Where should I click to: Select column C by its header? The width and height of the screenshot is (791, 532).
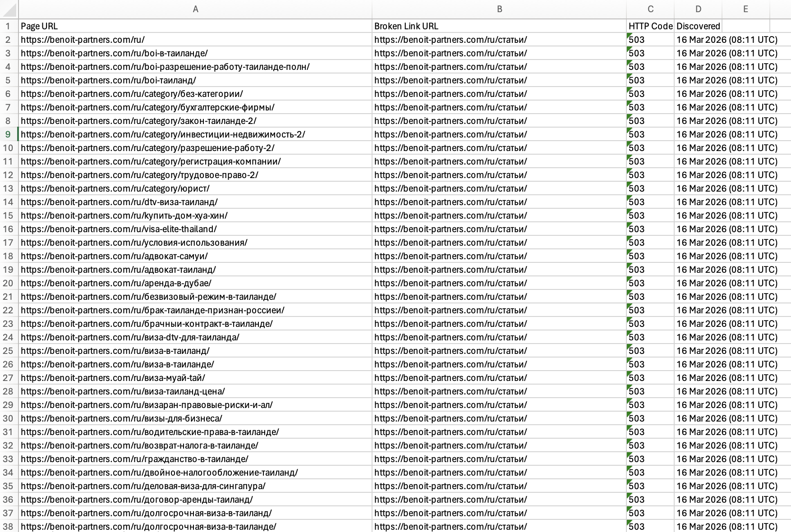[650, 9]
